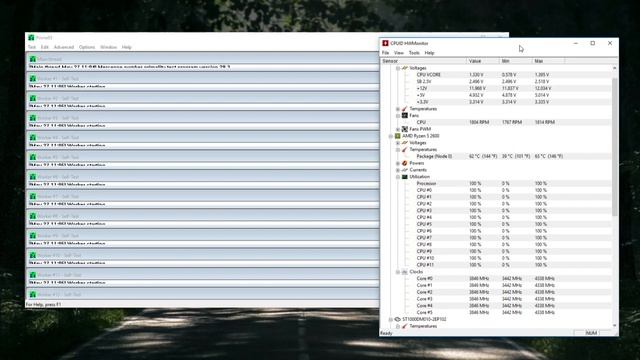Click the Currents node waveform icon

(x=404, y=170)
